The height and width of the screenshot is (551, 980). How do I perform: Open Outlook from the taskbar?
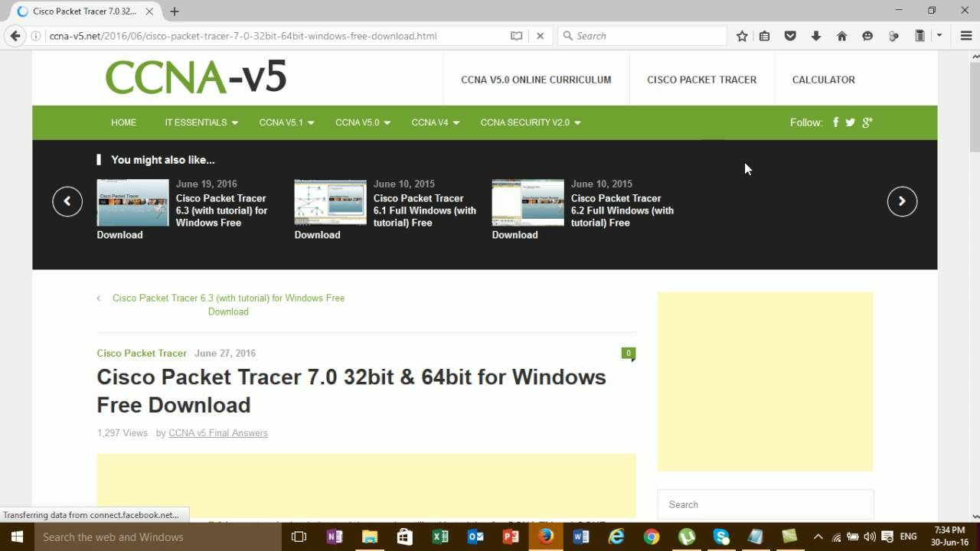tap(475, 536)
